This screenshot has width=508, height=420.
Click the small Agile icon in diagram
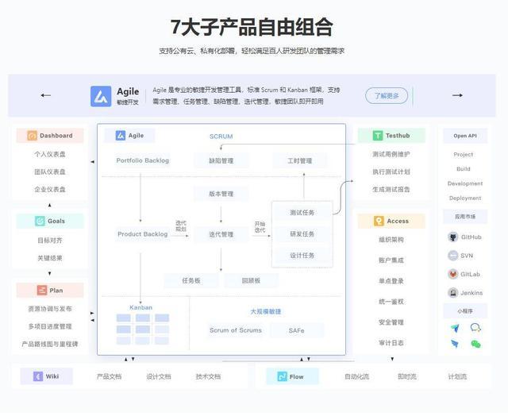(121, 136)
